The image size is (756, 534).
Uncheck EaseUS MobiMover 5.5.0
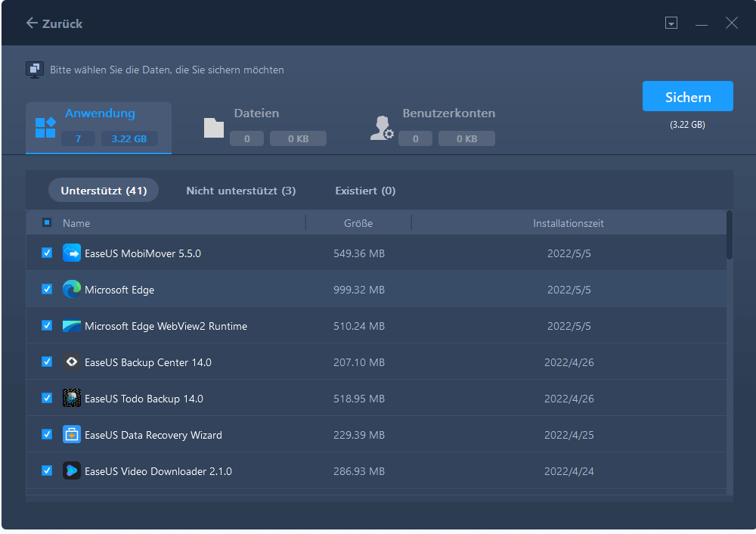coord(47,253)
